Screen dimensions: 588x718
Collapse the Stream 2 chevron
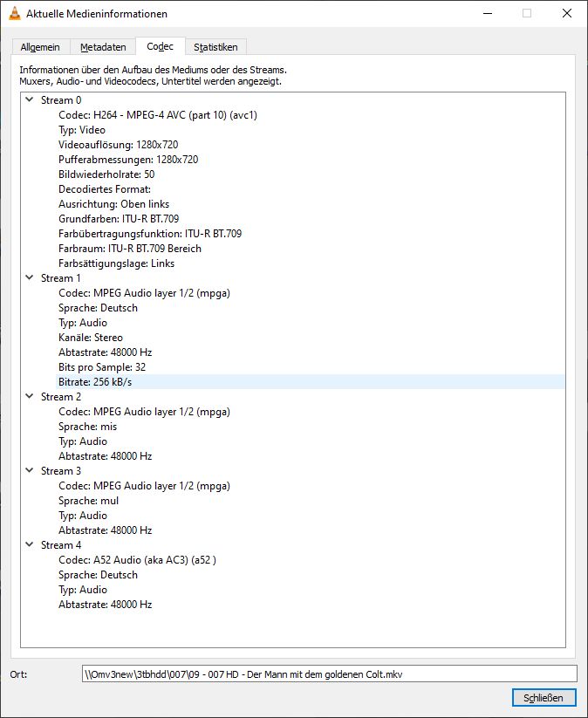tap(29, 397)
